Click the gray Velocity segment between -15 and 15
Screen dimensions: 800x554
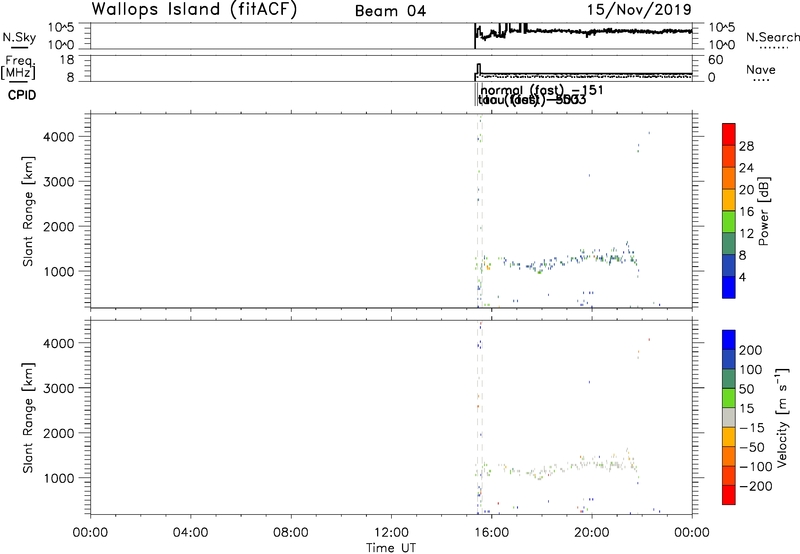pyautogui.click(x=729, y=417)
